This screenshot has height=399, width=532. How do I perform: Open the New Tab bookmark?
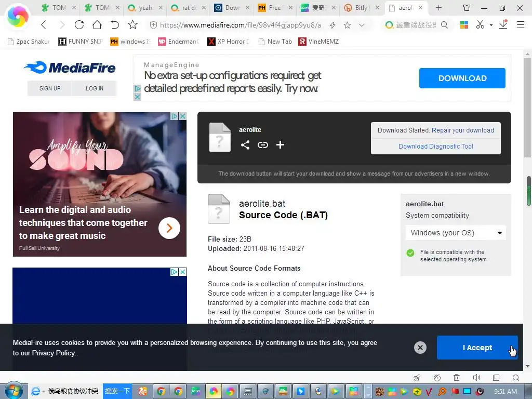click(275, 42)
